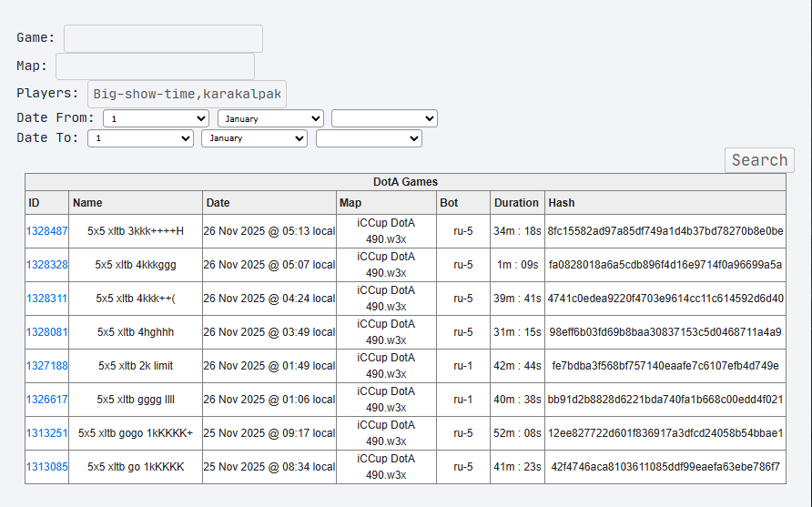The width and height of the screenshot is (812, 507).
Task: Click duration '1m : 09s'
Action: point(517,265)
